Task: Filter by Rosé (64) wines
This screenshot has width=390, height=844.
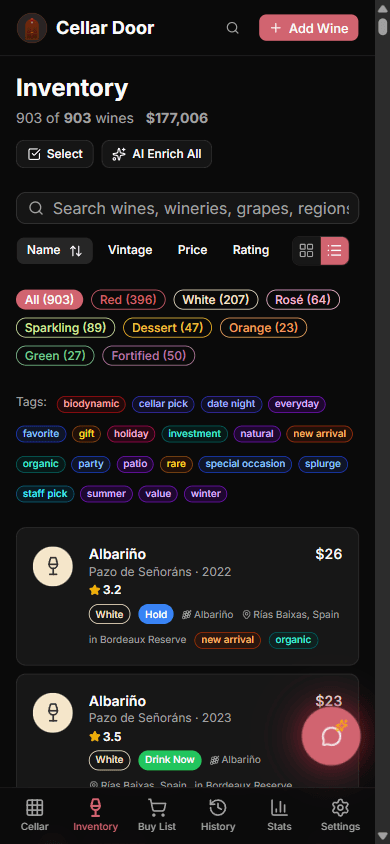Action: (x=303, y=299)
